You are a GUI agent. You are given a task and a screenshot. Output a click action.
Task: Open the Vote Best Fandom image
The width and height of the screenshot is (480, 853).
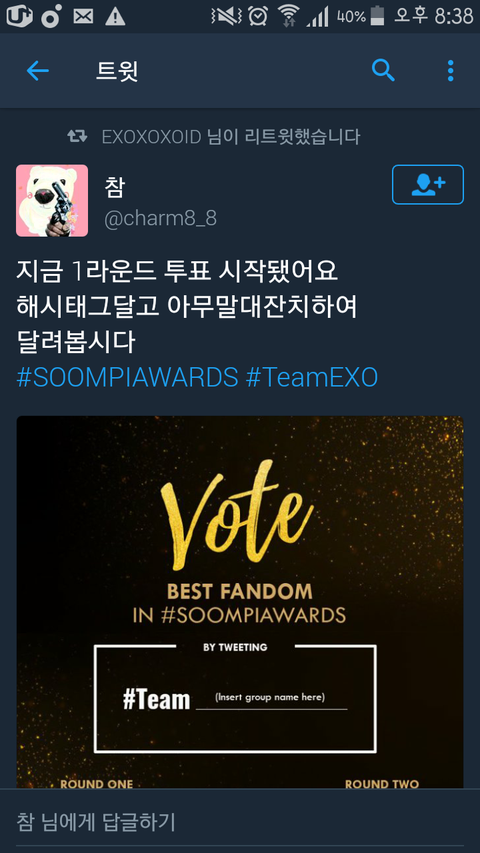240,602
